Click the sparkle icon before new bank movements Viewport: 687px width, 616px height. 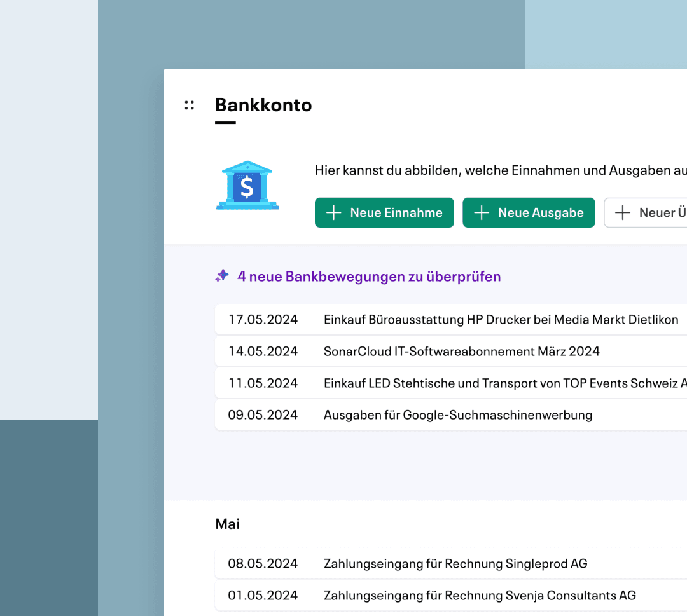click(222, 276)
